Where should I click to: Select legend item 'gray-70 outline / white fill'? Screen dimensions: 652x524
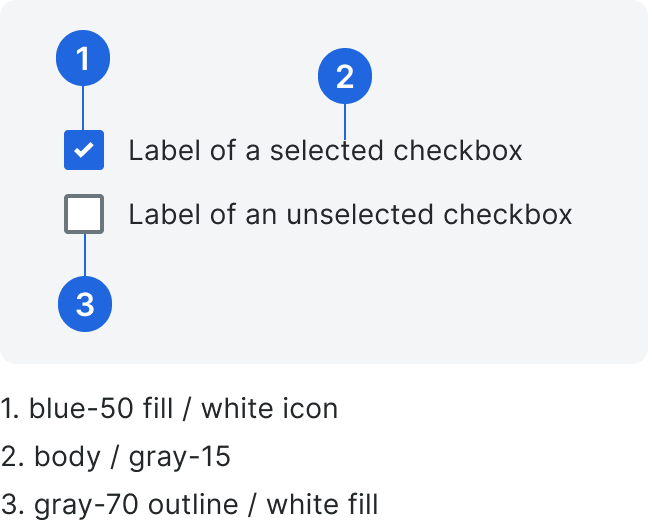point(189,505)
